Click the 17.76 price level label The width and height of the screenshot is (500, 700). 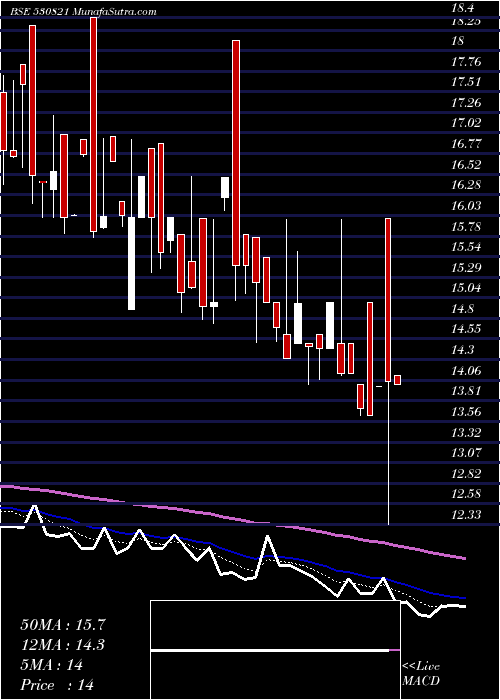pos(466,62)
